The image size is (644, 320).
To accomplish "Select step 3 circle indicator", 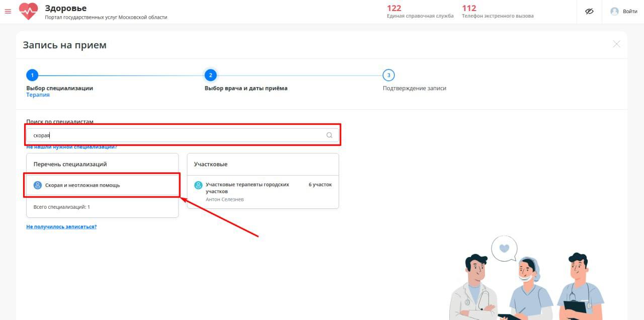I will coord(388,75).
